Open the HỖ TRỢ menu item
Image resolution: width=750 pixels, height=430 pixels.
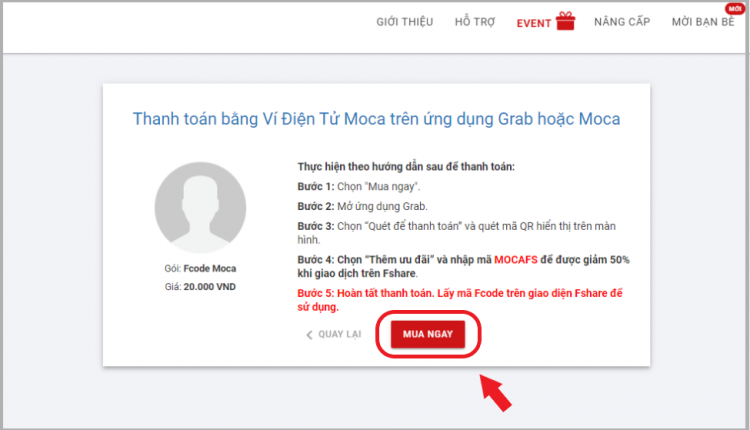[x=475, y=22]
